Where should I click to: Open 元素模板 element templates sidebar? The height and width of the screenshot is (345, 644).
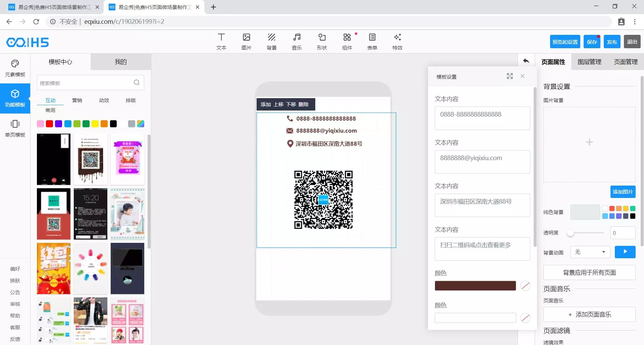[15, 68]
